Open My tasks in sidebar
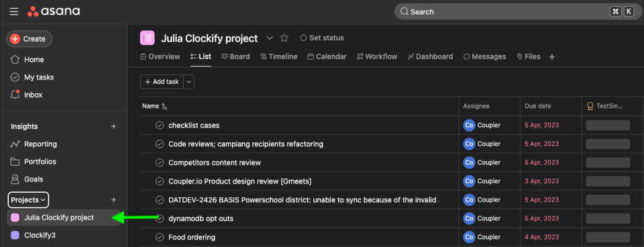 pyautogui.click(x=32, y=78)
